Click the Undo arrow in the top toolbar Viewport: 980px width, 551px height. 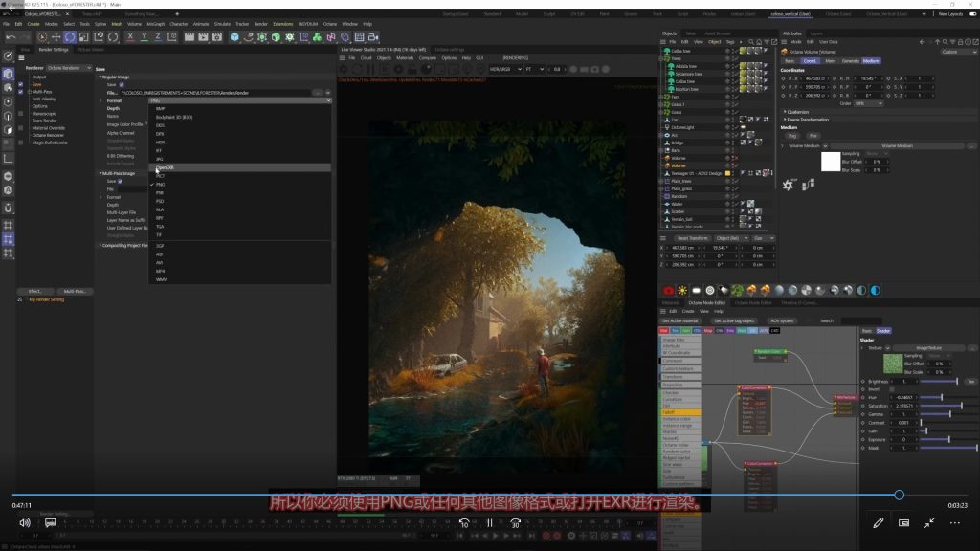coord(11,37)
